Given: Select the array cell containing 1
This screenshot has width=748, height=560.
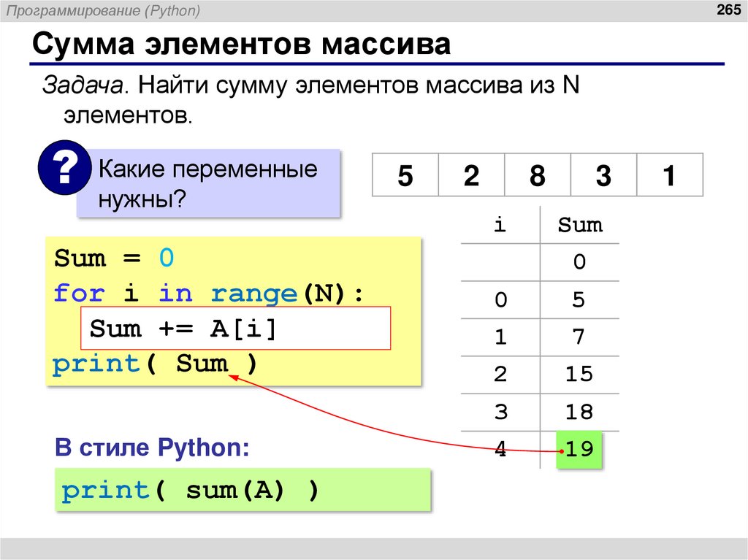Looking at the screenshot, I should [668, 175].
